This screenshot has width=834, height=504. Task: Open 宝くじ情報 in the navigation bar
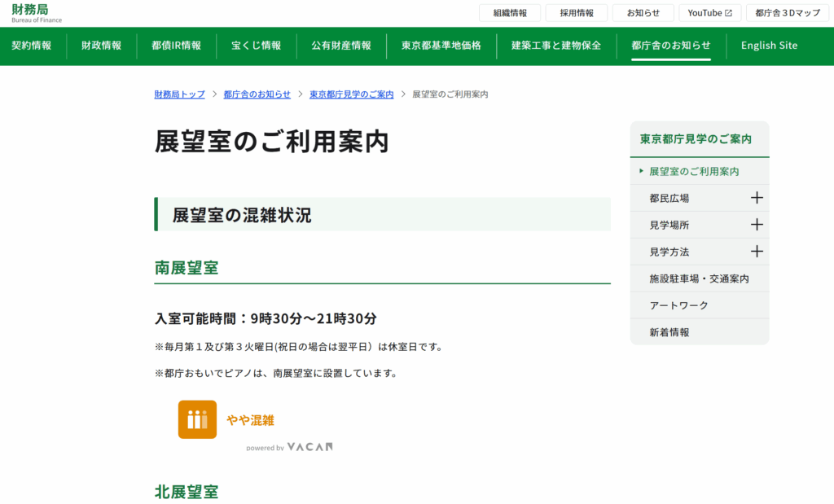[x=256, y=46]
